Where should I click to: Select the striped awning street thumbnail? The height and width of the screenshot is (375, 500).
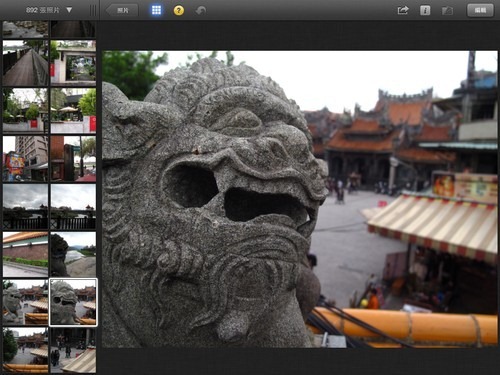pyautogui.click(x=73, y=350)
